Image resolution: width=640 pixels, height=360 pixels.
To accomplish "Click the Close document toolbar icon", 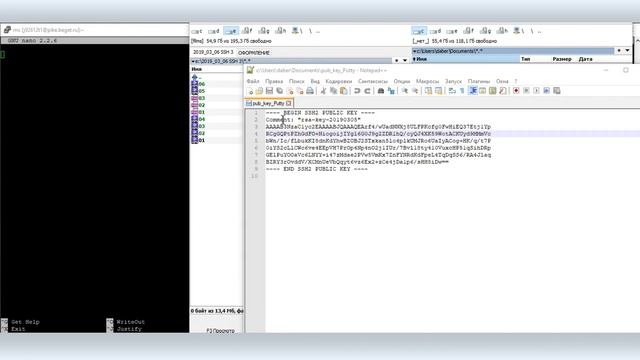I will (x=290, y=91).
